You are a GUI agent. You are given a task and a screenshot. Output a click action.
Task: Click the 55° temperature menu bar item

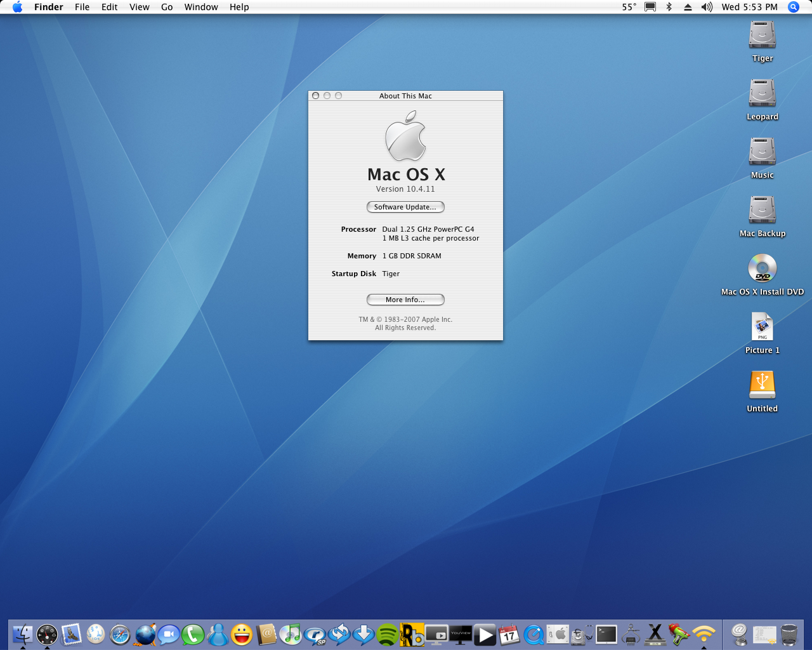(x=629, y=7)
